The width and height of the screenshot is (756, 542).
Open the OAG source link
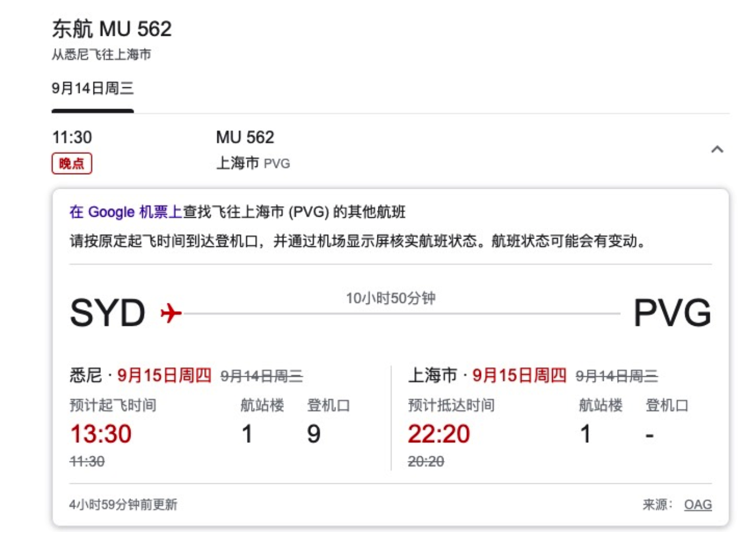coord(698,504)
